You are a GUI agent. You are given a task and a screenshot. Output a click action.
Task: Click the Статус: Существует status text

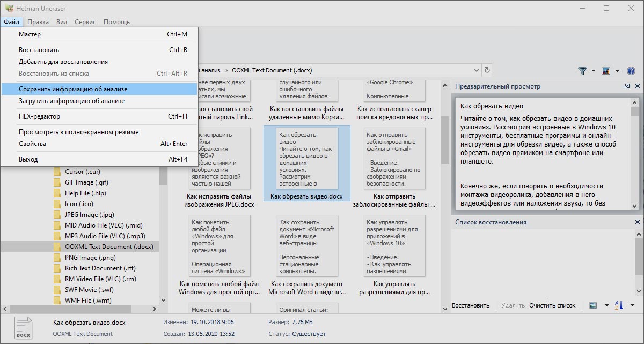coord(297,334)
